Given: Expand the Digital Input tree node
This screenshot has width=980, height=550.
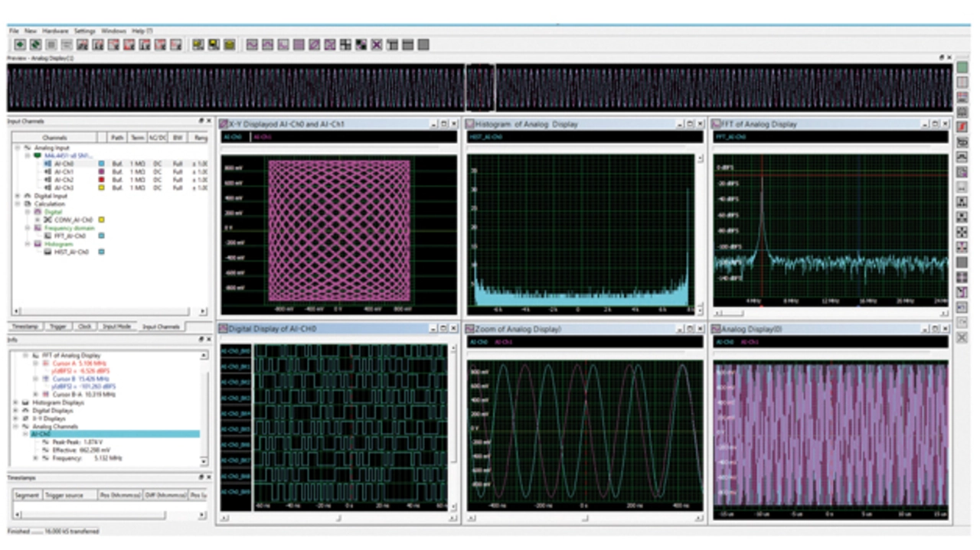Looking at the screenshot, I should pos(17,196).
